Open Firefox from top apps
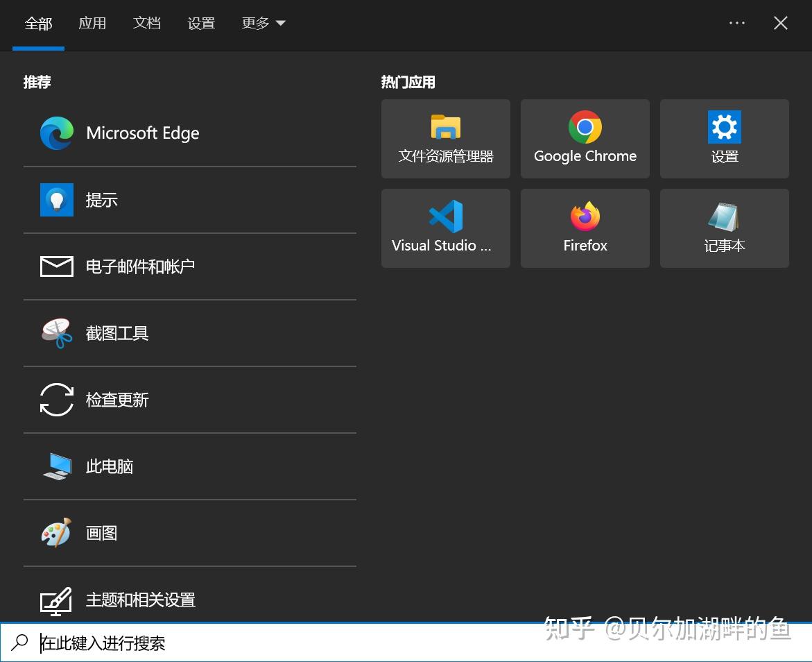Image resolution: width=812 pixels, height=662 pixels. [x=585, y=228]
